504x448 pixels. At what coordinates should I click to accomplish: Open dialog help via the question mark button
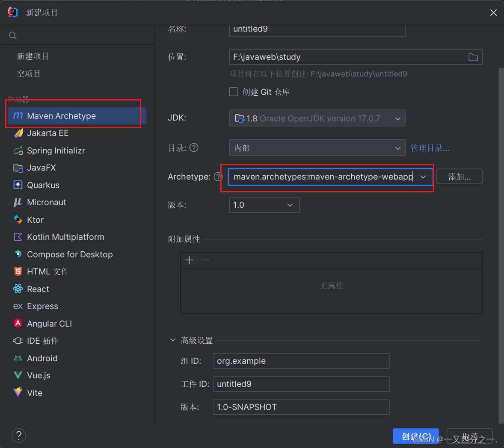(x=19, y=436)
